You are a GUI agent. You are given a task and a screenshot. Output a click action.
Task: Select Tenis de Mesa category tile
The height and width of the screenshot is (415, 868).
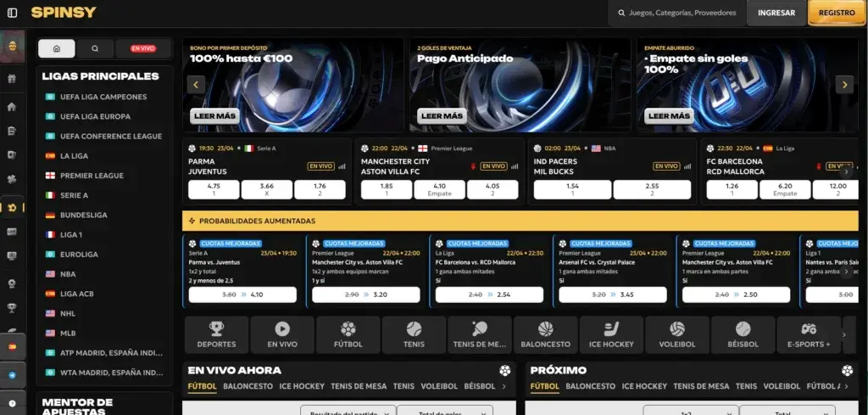[x=480, y=334]
